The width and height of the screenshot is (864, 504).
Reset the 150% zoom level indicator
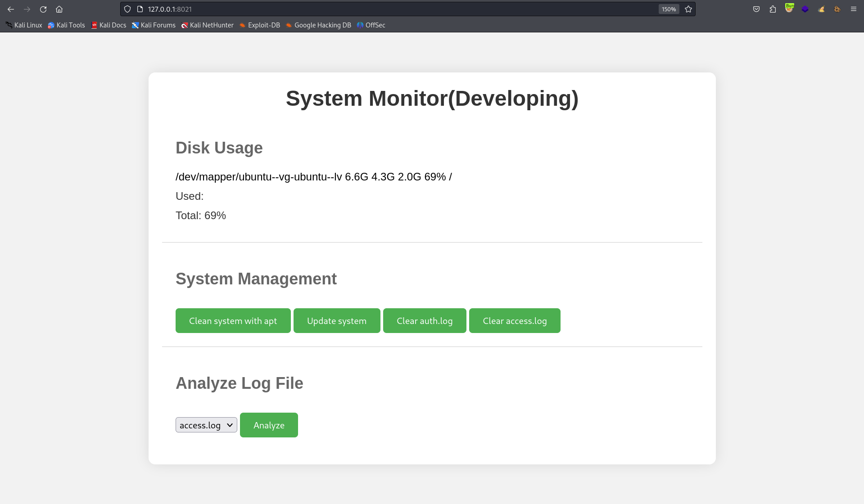tap(669, 9)
